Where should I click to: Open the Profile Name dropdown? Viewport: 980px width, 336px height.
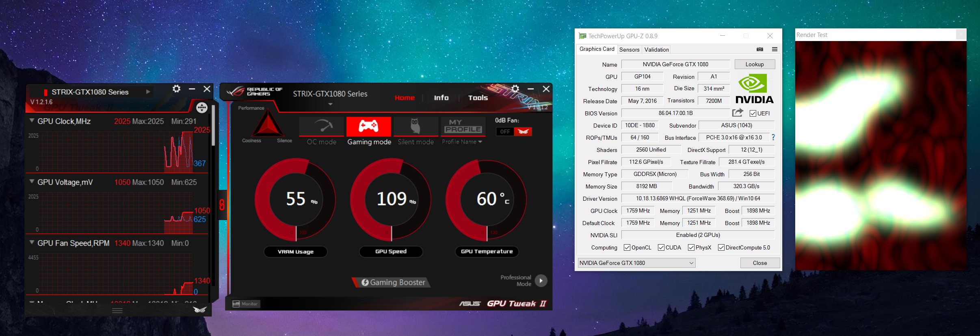click(x=462, y=142)
